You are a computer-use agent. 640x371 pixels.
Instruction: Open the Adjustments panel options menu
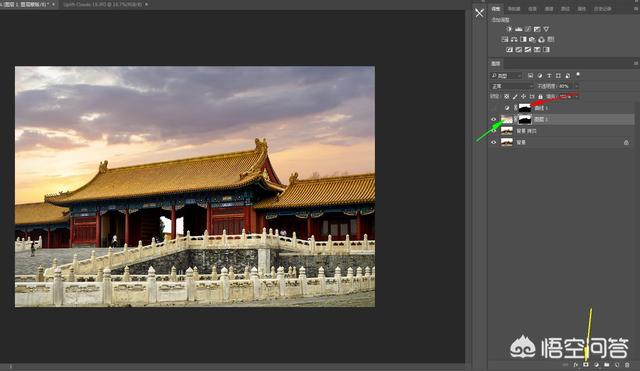[x=636, y=8]
